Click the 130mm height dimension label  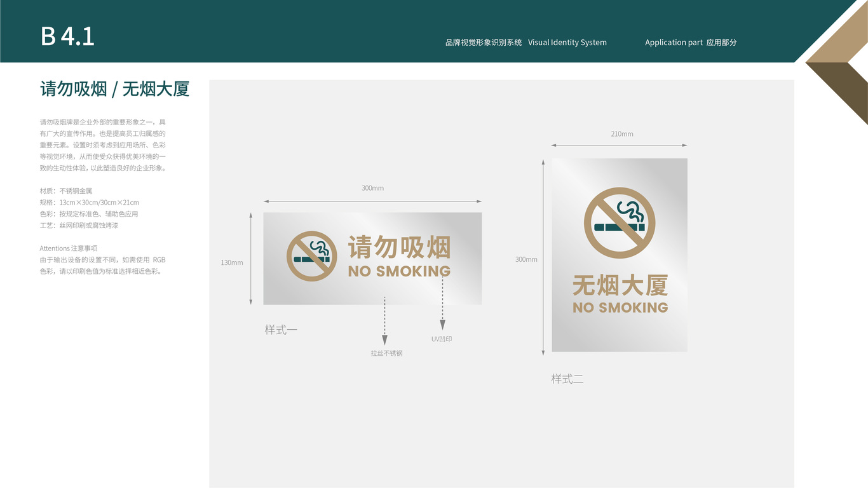coord(232,262)
